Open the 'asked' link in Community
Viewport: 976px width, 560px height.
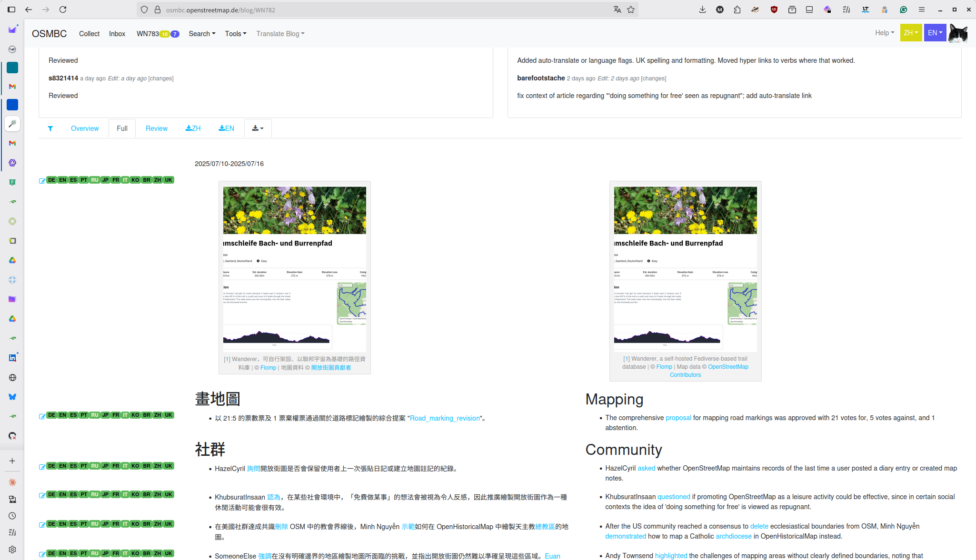(x=646, y=468)
